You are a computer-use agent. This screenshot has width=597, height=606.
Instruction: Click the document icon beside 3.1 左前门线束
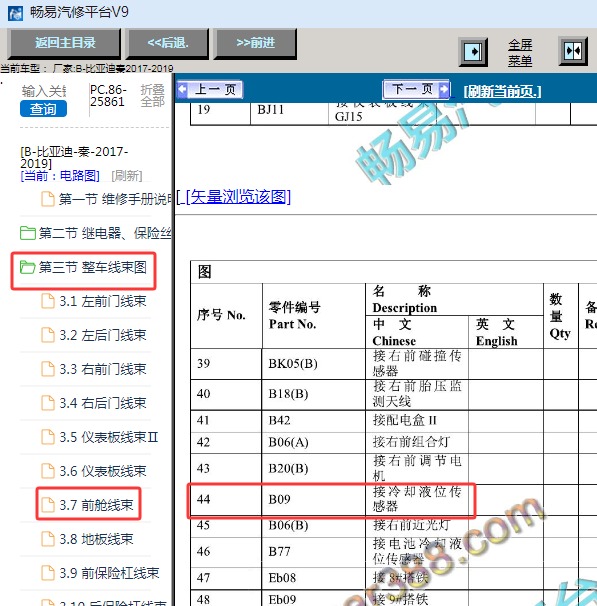coord(48,301)
